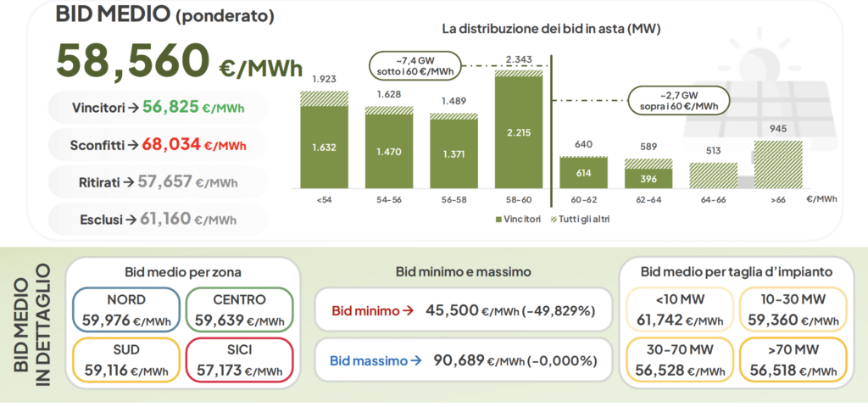The image size is (868, 407).
Task: Click the Ritirati 57,657 €/MWh pill
Action: [156, 181]
